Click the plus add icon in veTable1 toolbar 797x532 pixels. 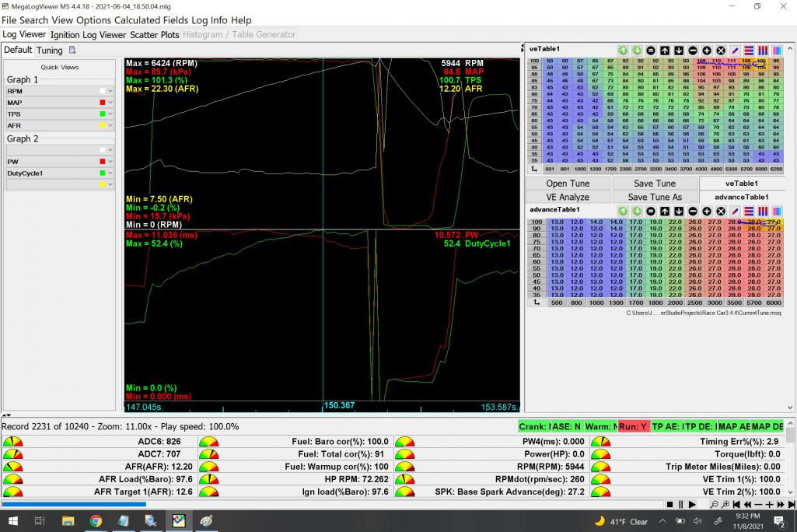point(707,51)
